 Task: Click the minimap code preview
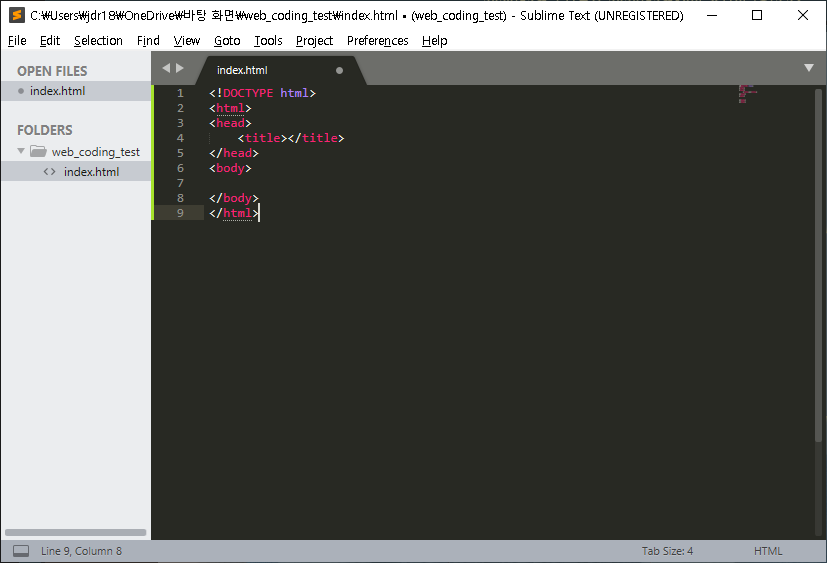pos(747,94)
